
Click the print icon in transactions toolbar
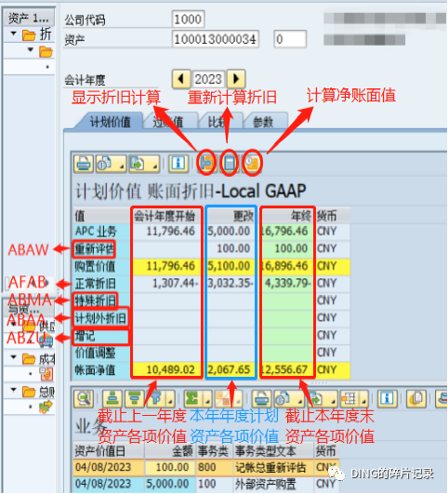point(261,399)
